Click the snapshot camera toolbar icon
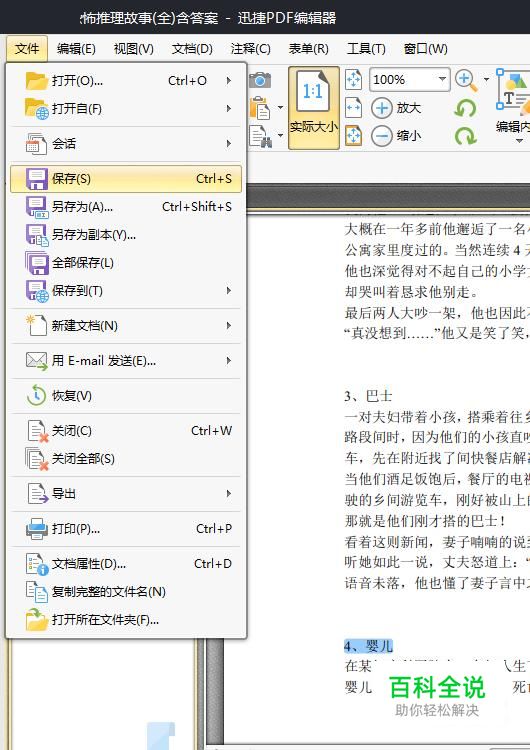 [x=260, y=79]
